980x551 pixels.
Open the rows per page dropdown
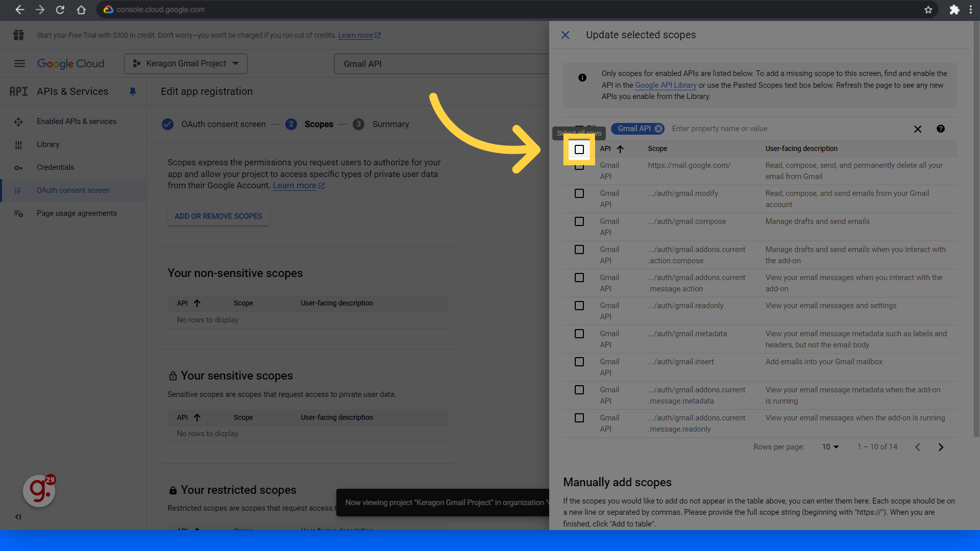(x=830, y=447)
